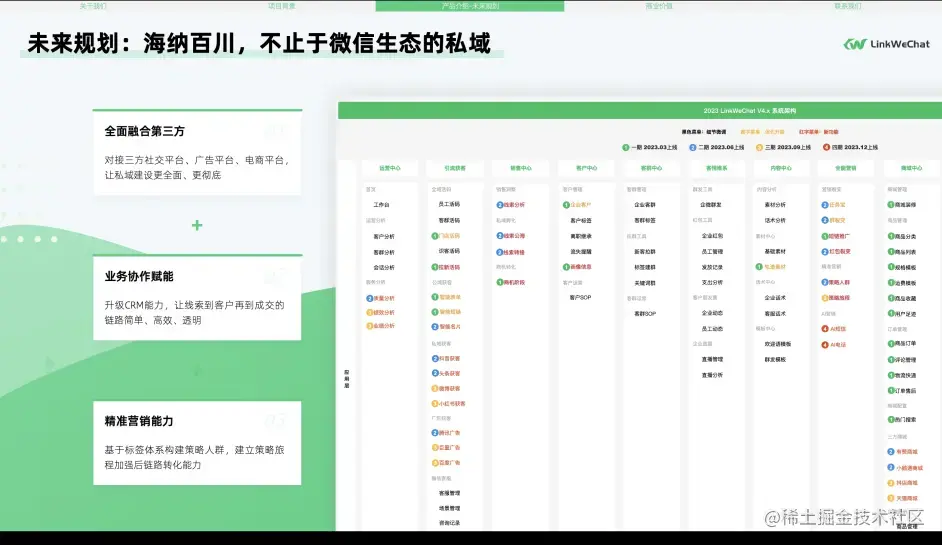
Task: Click the blue badge beside 群裂变
Action: [825, 221]
